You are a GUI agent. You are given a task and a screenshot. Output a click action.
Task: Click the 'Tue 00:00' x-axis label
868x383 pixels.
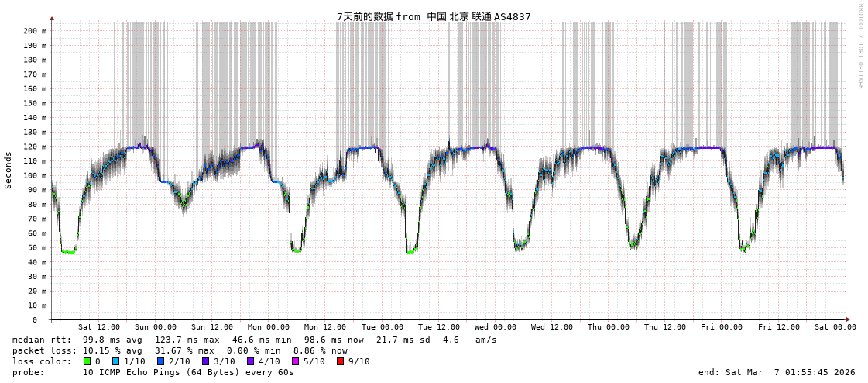(x=382, y=327)
